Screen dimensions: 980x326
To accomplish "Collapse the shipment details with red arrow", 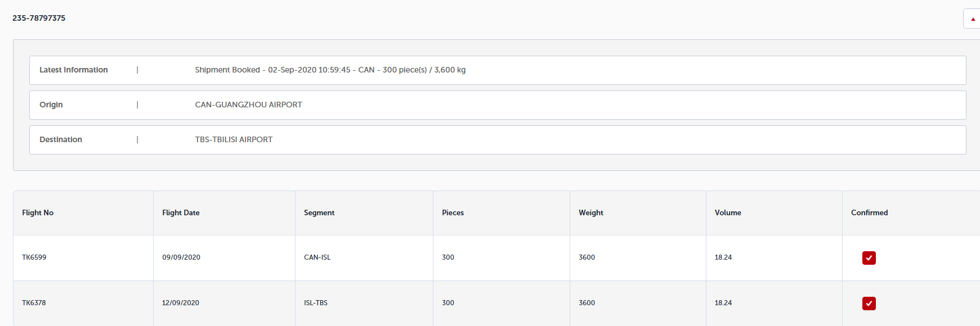I will (x=972, y=19).
